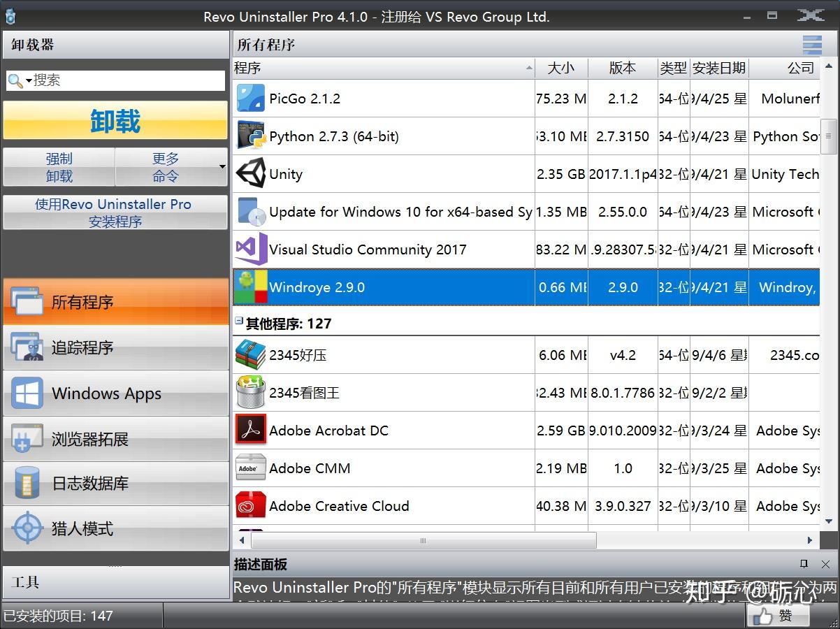840x629 pixels.
Task: Click the vertical scrollbar down arrow
Action: [829, 521]
